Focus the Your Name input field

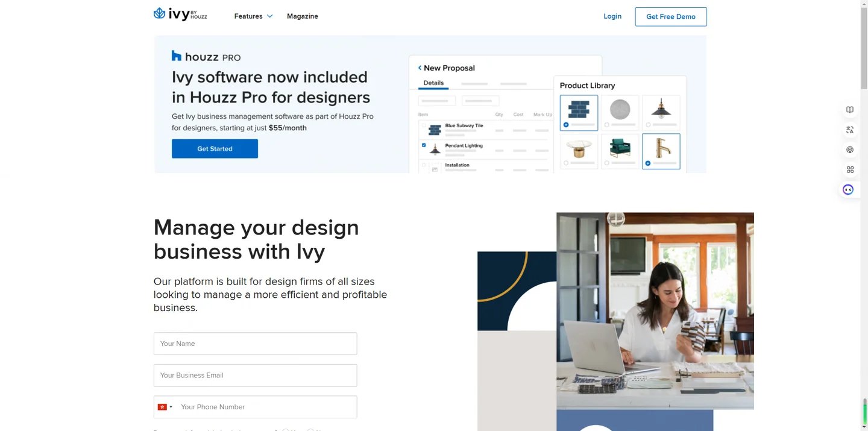tap(255, 344)
